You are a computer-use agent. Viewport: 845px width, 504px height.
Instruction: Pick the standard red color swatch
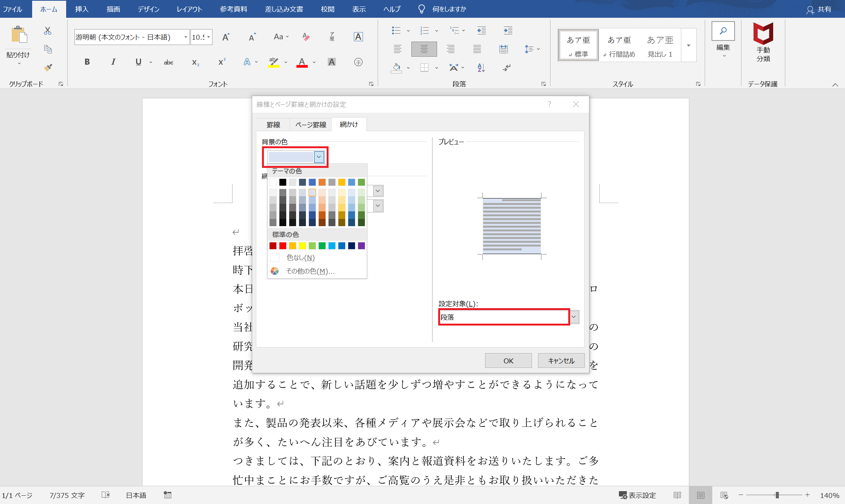[x=283, y=246]
